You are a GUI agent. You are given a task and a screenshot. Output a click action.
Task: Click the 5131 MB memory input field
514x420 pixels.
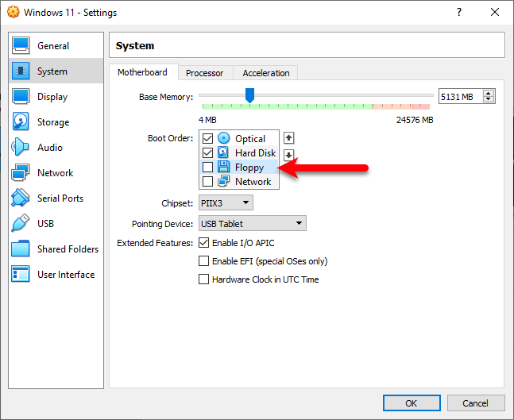(x=461, y=96)
